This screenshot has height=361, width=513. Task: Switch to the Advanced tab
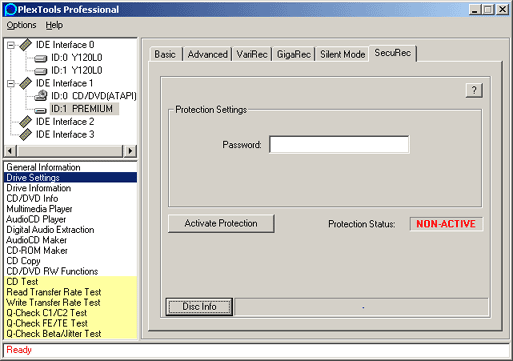click(x=207, y=54)
